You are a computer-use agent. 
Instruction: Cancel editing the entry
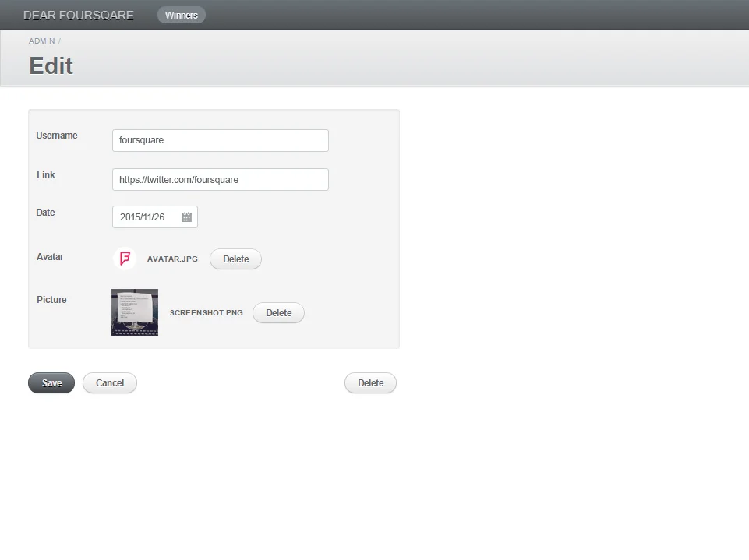point(110,383)
